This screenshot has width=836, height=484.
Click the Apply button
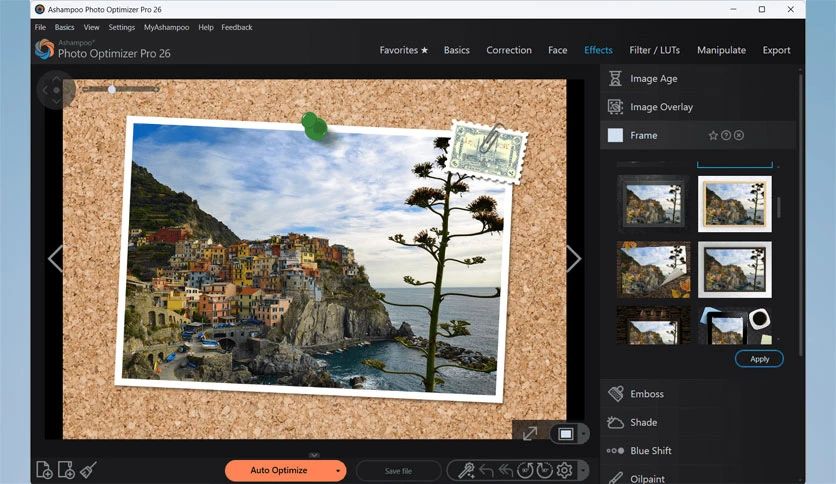759,359
